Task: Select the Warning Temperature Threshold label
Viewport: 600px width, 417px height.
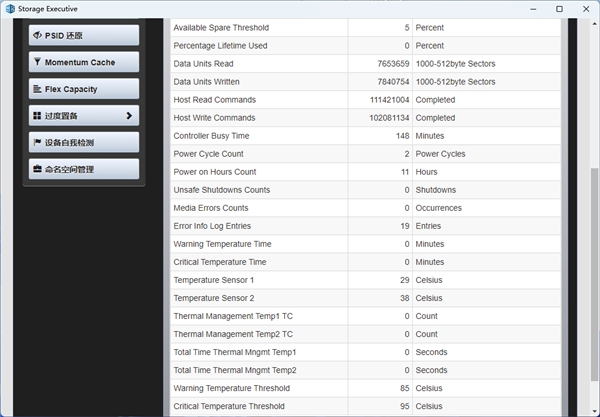Action: (232, 388)
